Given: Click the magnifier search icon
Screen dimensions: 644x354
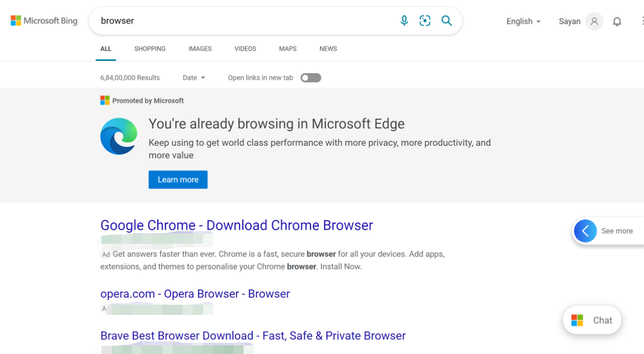Looking at the screenshot, I should tap(447, 21).
